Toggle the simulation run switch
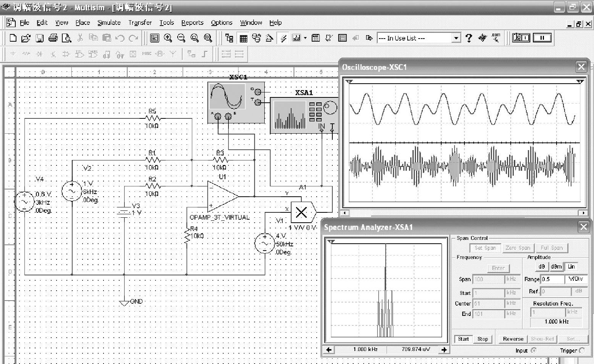Viewport: 594px width, 364px height. click(x=521, y=37)
